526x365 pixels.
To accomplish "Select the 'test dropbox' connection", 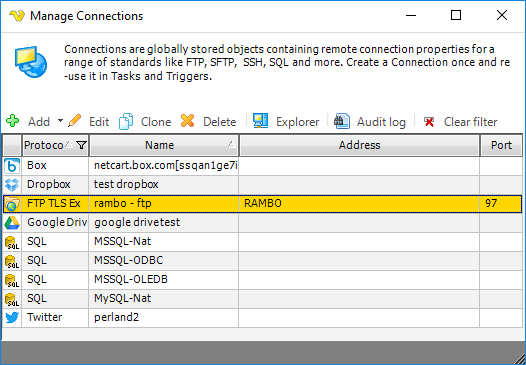I will click(126, 184).
